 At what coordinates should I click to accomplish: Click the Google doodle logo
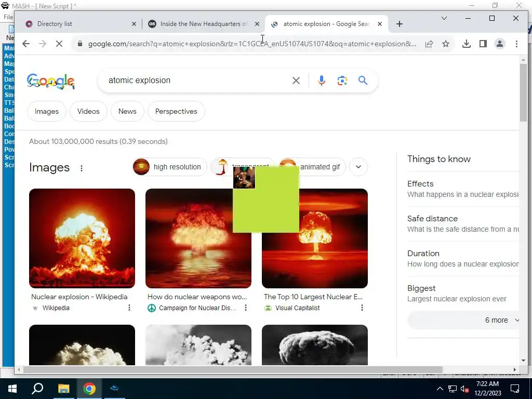(51, 81)
